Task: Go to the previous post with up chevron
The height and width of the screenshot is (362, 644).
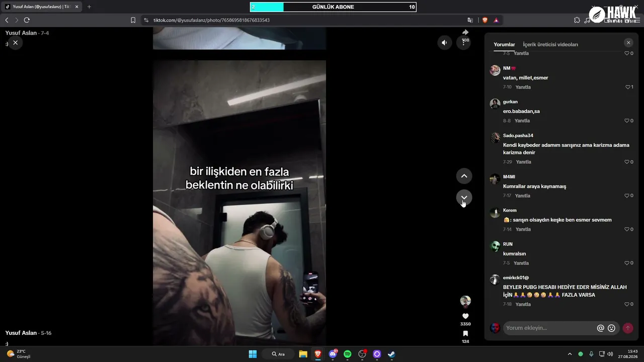Action: click(x=464, y=176)
